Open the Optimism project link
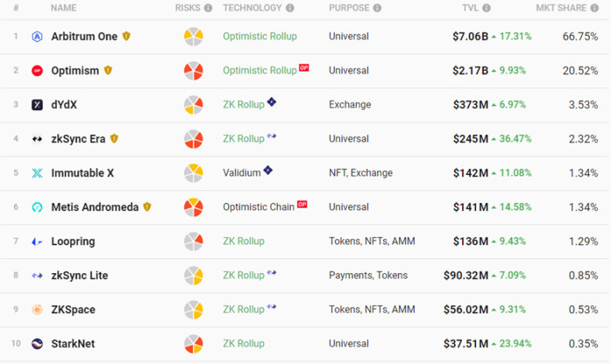Screen dimensions: 611x364 click(x=75, y=71)
